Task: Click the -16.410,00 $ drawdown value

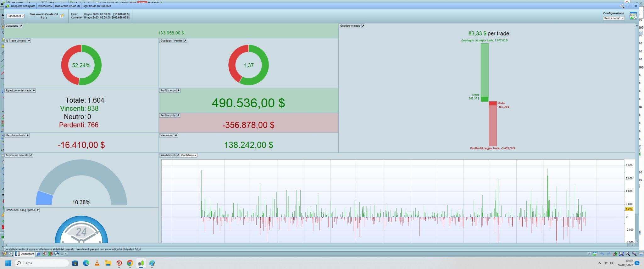Action: (x=81, y=145)
